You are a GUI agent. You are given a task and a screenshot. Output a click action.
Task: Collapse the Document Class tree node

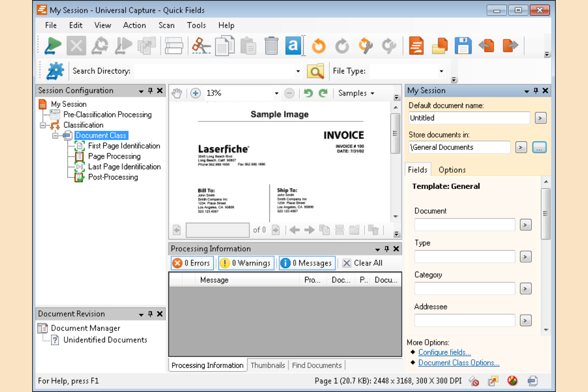click(x=56, y=135)
